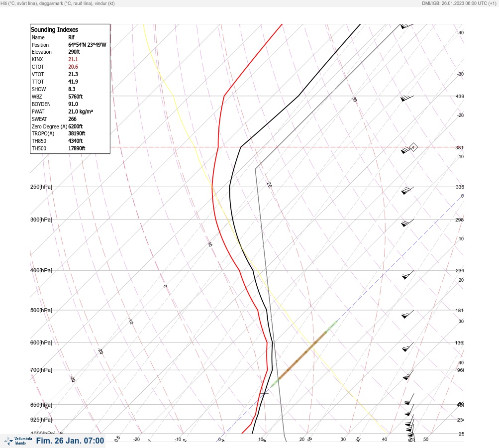
Task: Click the CTOT value 20.6
Action: [x=73, y=67]
